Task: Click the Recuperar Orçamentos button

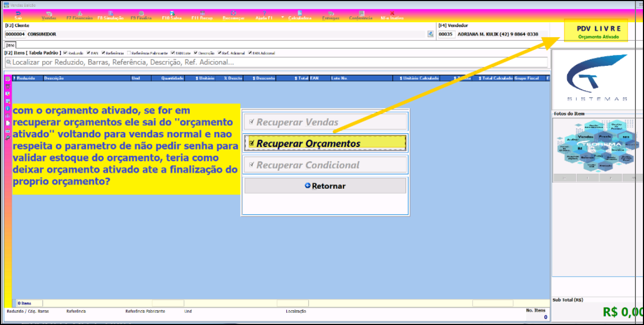Action: coord(325,143)
